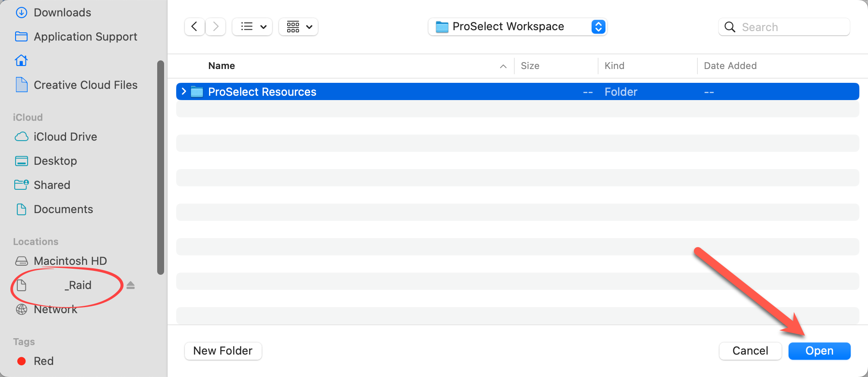This screenshot has width=868, height=377.
Task: Open the ProSelect Workspace path popup
Action: (517, 27)
